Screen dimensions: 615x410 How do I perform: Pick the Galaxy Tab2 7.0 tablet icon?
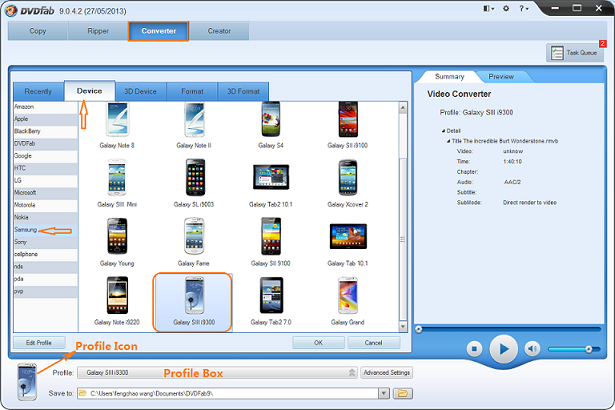click(x=271, y=295)
